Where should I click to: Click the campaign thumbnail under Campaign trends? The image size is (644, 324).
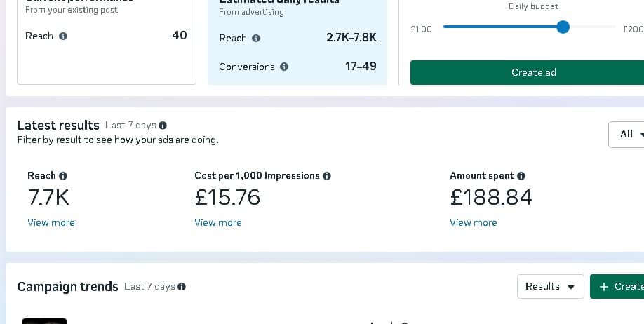[44, 321]
